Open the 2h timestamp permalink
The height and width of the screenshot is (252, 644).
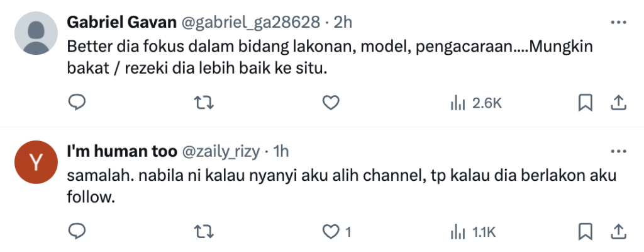pos(343,22)
